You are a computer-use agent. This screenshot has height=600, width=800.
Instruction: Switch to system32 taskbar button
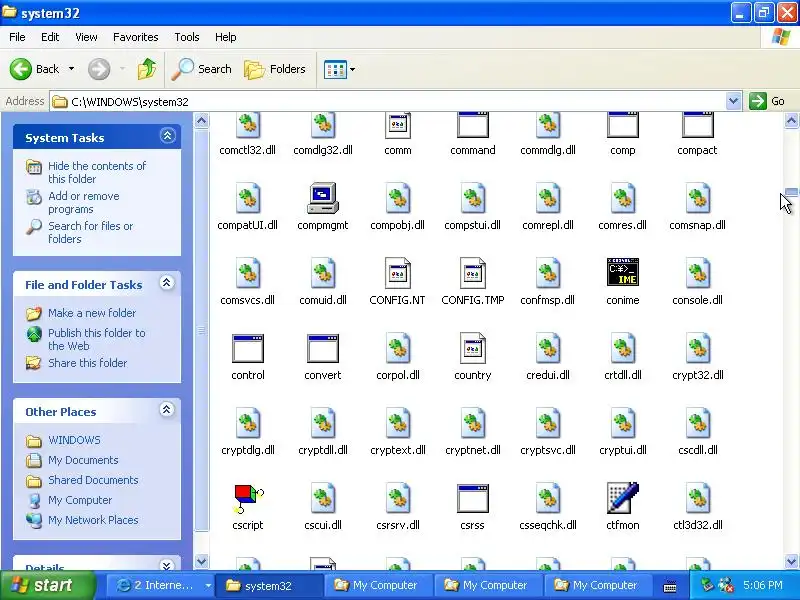pyautogui.click(x=269, y=585)
